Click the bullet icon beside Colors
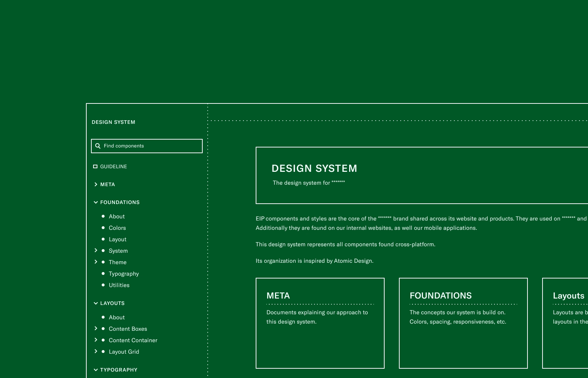The image size is (588, 378). pyautogui.click(x=103, y=228)
